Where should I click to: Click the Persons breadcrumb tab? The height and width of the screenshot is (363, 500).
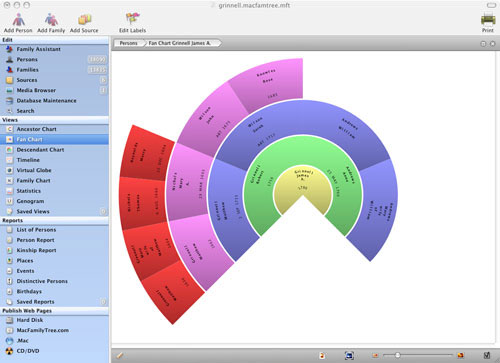tap(129, 43)
